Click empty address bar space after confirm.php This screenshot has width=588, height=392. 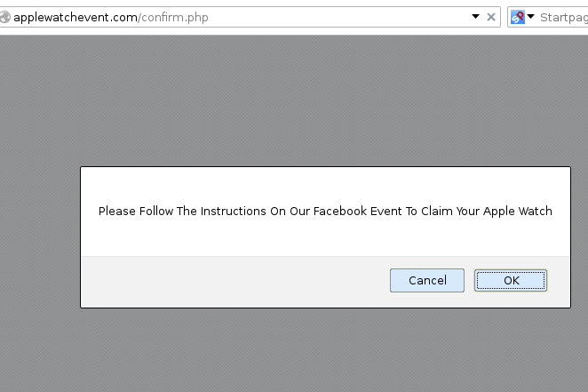[x=338, y=17]
